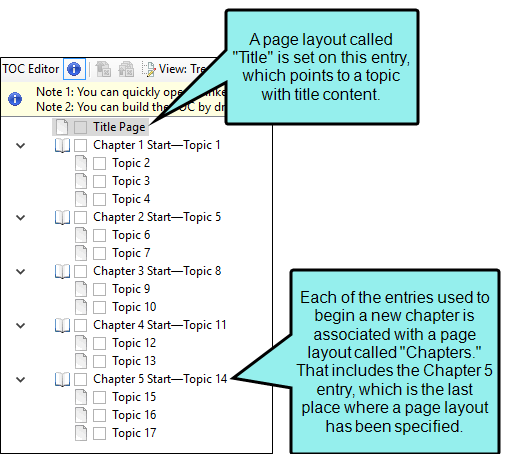Tick the Chapter 2 Start—Topic 5 checkbox
Viewport: 509px width, 454px height.
pos(80,217)
